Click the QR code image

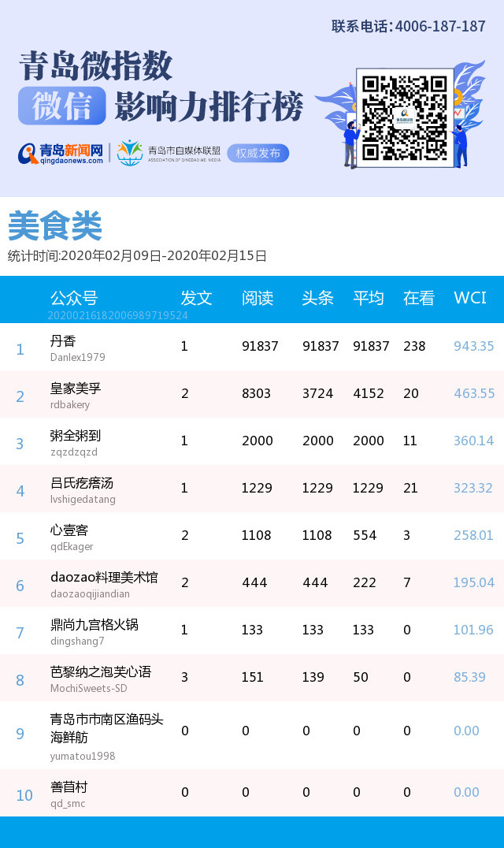(x=405, y=117)
